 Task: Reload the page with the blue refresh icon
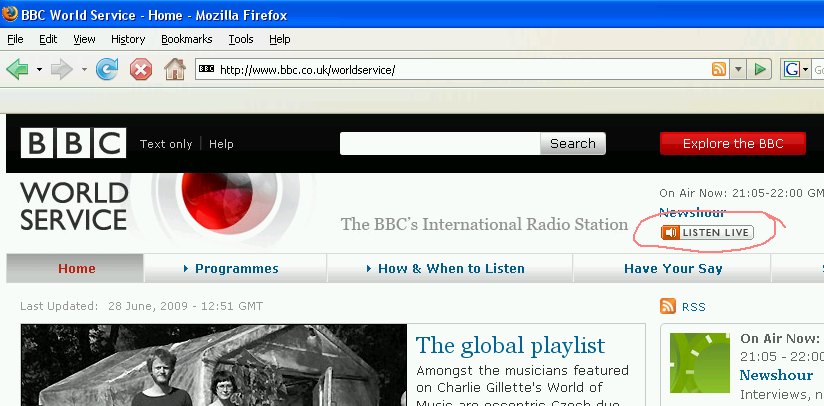(107, 69)
